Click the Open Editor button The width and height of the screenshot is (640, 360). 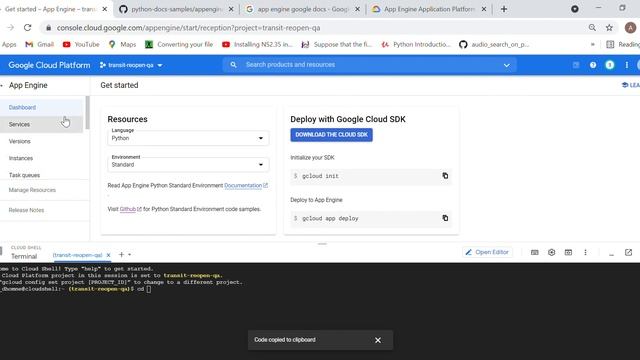coord(487,252)
